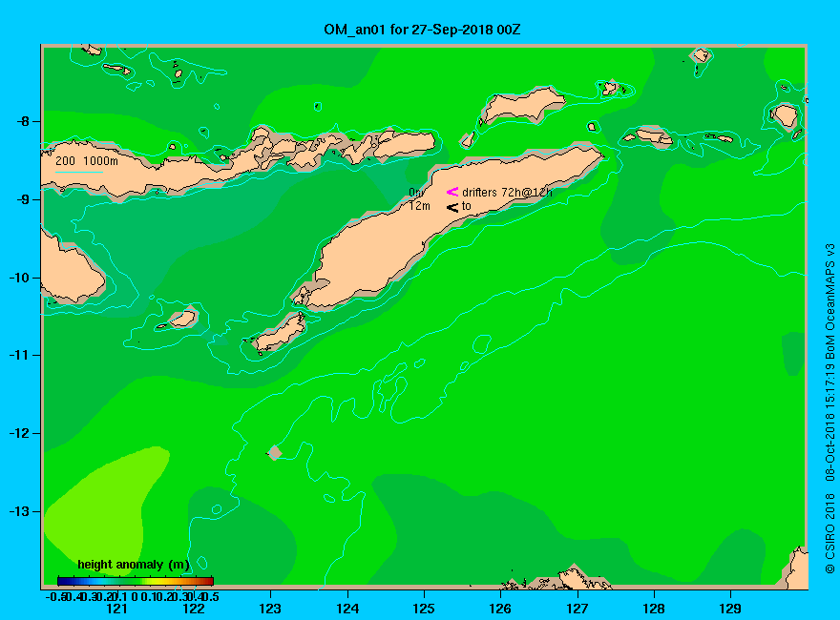This screenshot has width=840, height=620.
Task: Click the -11 latitude axis label
Action: pyautogui.click(x=20, y=355)
